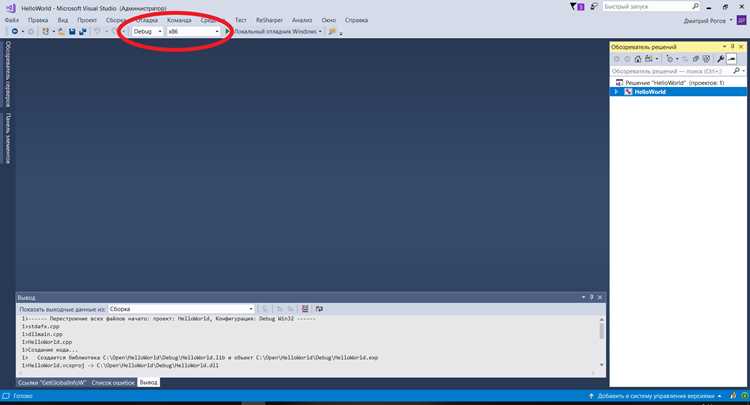Open the Правка menu
The width and height of the screenshot is (750, 405).
click(x=38, y=20)
